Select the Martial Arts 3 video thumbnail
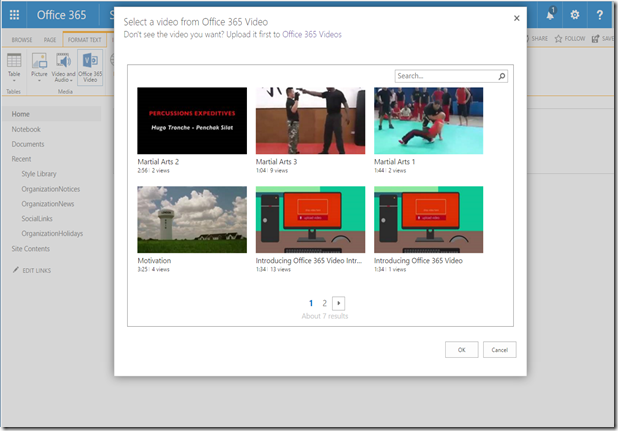Screen dimensions: 618x431 pyautogui.click(x=310, y=121)
